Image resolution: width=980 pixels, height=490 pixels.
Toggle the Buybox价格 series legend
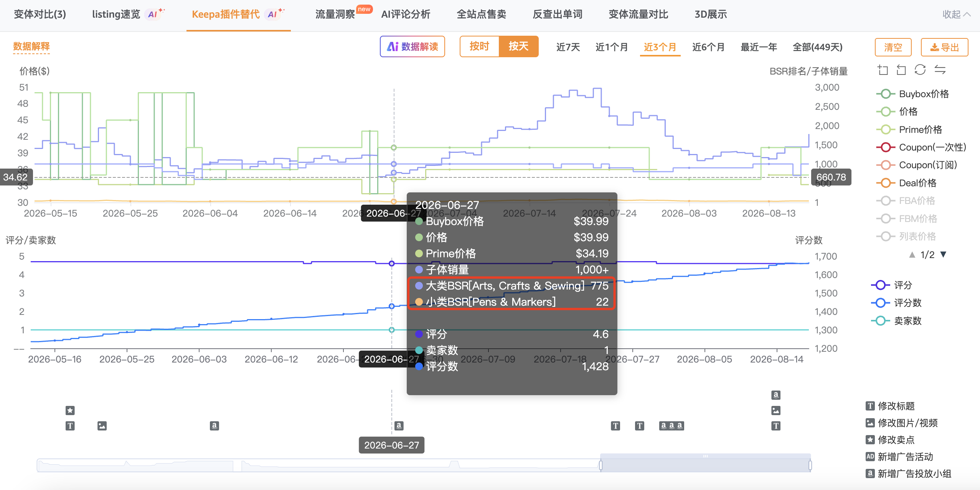(x=913, y=94)
